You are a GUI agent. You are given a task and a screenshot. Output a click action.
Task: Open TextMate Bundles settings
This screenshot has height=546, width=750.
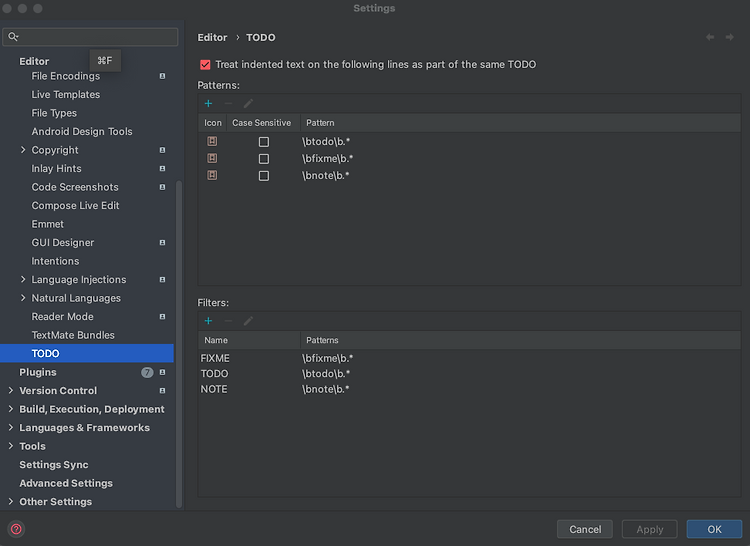[73, 335]
